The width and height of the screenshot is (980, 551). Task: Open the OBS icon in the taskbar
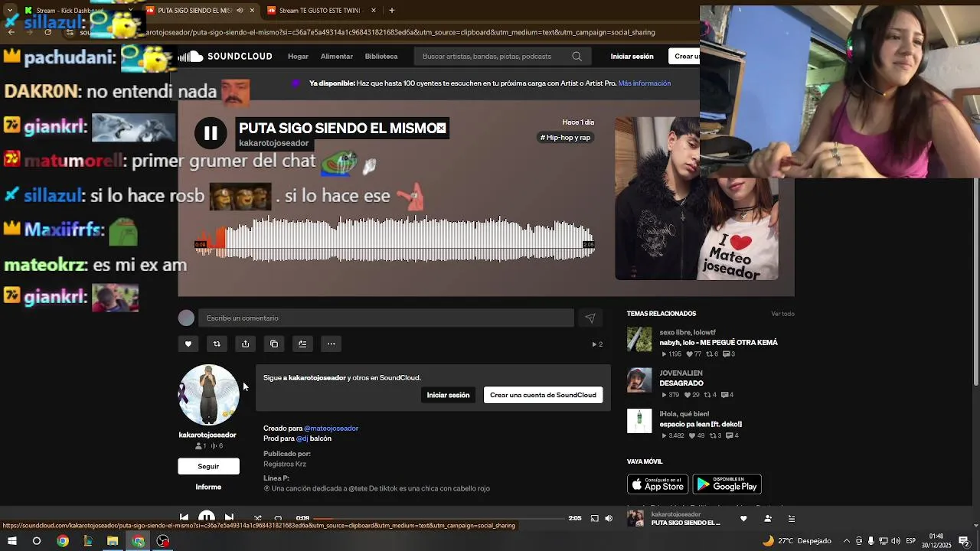(163, 541)
